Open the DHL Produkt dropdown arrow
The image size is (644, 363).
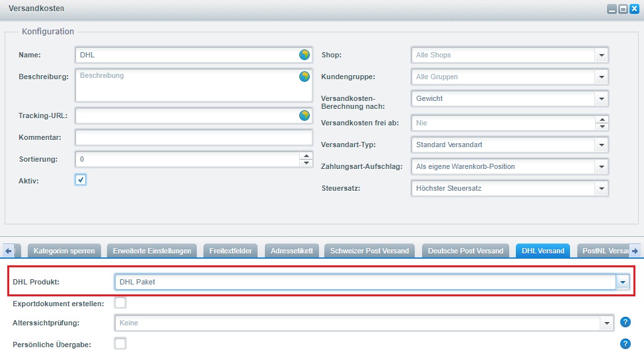click(x=623, y=282)
